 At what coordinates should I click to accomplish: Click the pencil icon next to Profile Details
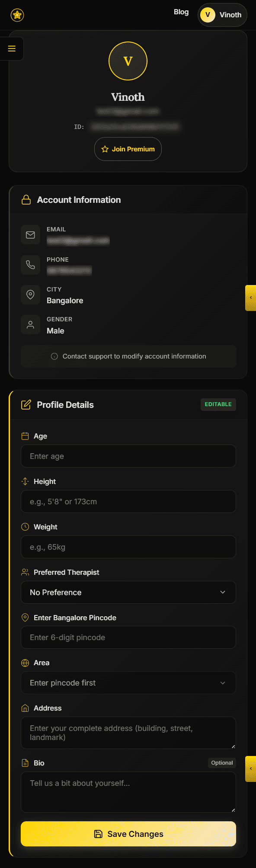tap(26, 404)
